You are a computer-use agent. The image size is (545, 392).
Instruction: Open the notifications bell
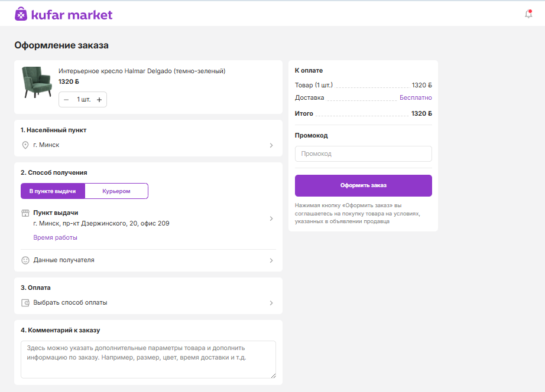[x=528, y=14]
